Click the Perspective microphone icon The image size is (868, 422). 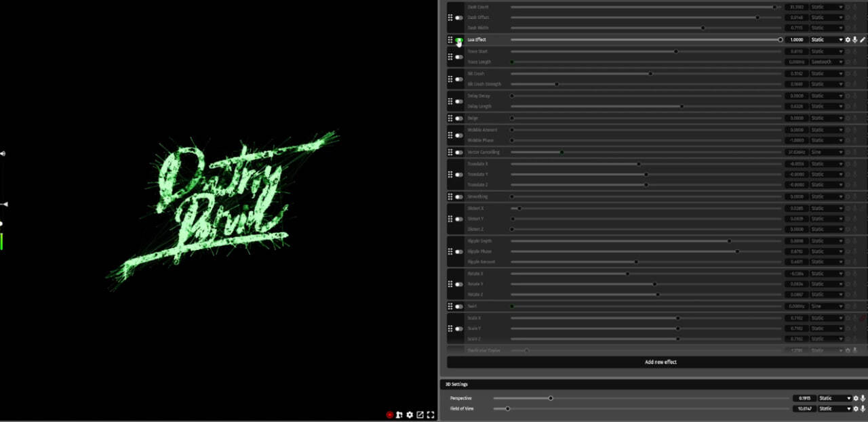point(863,398)
